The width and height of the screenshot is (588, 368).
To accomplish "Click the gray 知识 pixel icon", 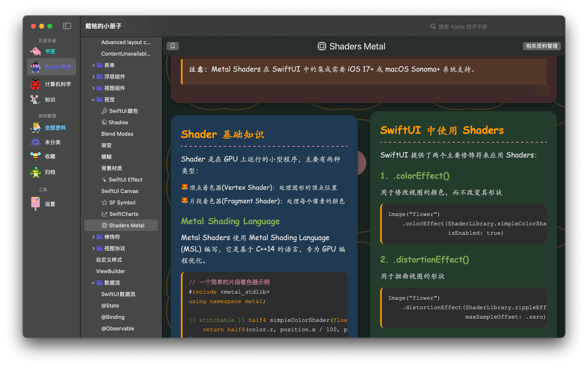I will click(36, 100).
